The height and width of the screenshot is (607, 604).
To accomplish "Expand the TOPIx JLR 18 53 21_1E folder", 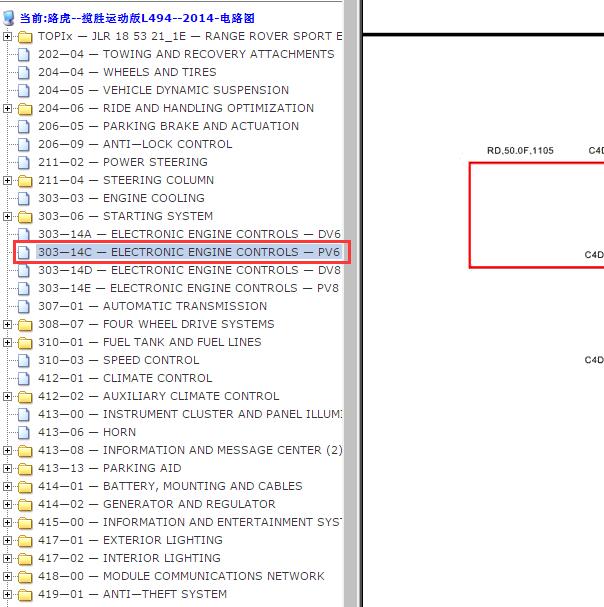I will click(x=7, y=37).
